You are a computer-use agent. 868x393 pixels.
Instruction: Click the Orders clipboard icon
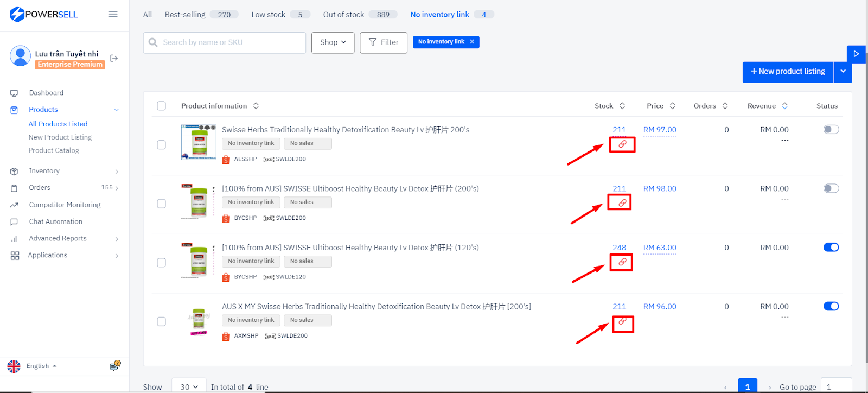click(14, 188)
